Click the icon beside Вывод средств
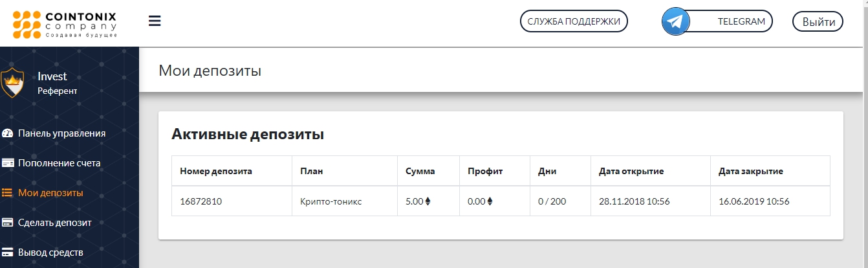 pos(8,252)
